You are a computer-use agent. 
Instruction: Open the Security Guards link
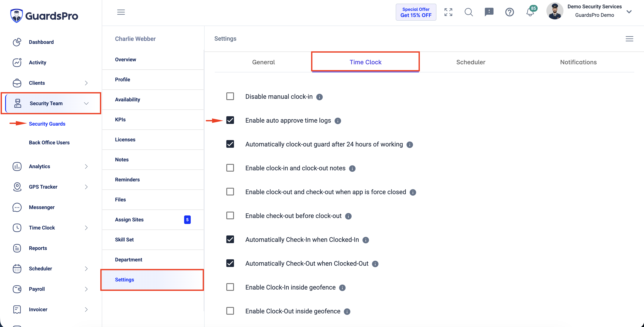point(47,124)
